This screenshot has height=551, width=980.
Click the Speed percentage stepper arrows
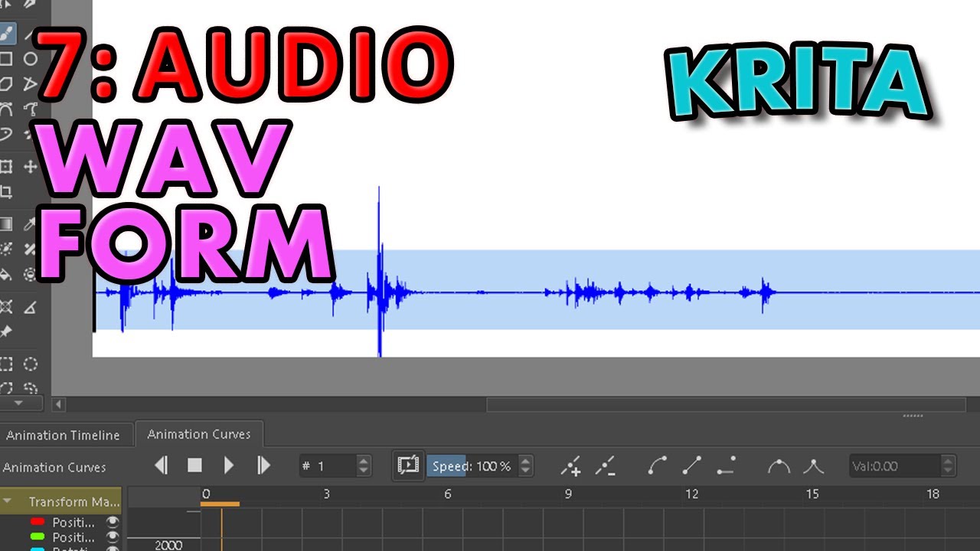(525, 465)
